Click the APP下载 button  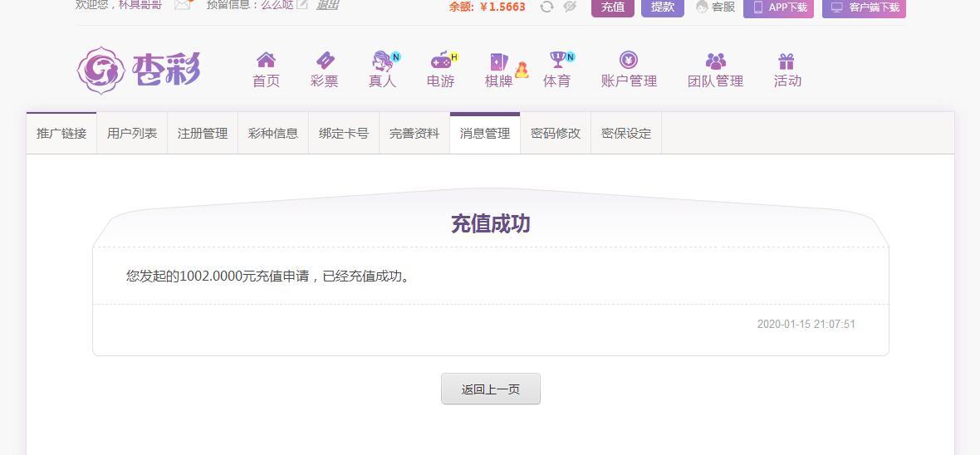pyautogui.click(x=778, y=8)
